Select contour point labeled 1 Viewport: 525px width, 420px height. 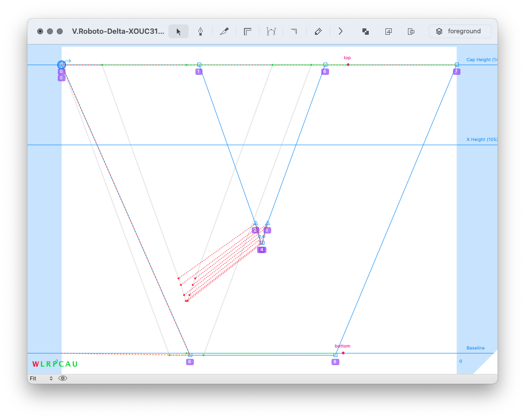pyautogui.click(x=199, y=65)
